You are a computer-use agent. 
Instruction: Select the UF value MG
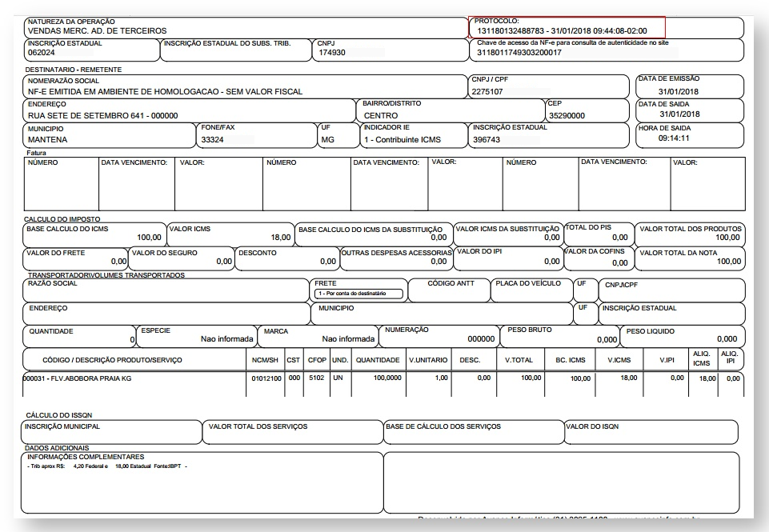point(327,140)
